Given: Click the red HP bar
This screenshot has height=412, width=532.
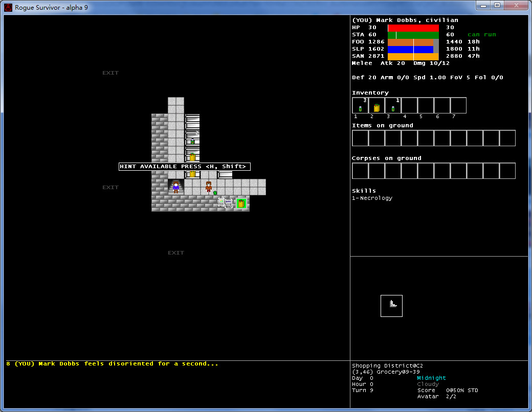Looking at the screenshot, I should (x=413, y=28).
